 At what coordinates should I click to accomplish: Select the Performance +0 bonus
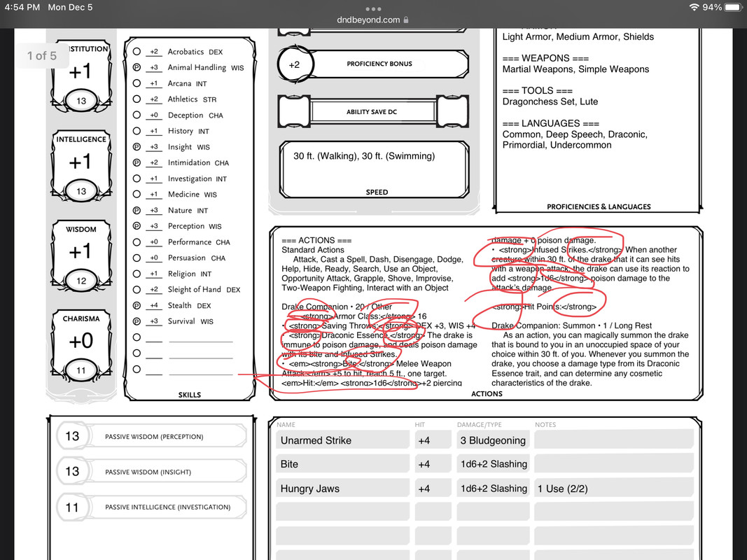(x=154, y=242)
